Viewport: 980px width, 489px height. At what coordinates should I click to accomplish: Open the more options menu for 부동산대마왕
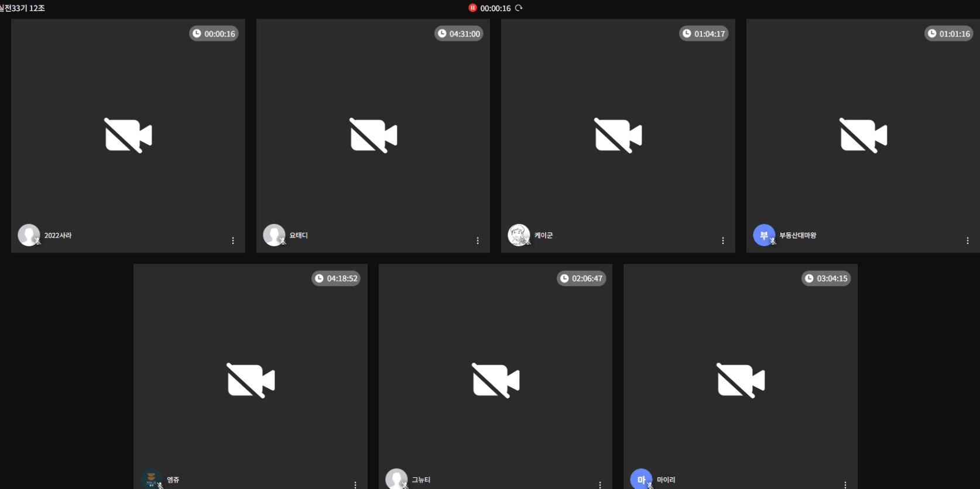pyautogui.click(x=968, y=240)
